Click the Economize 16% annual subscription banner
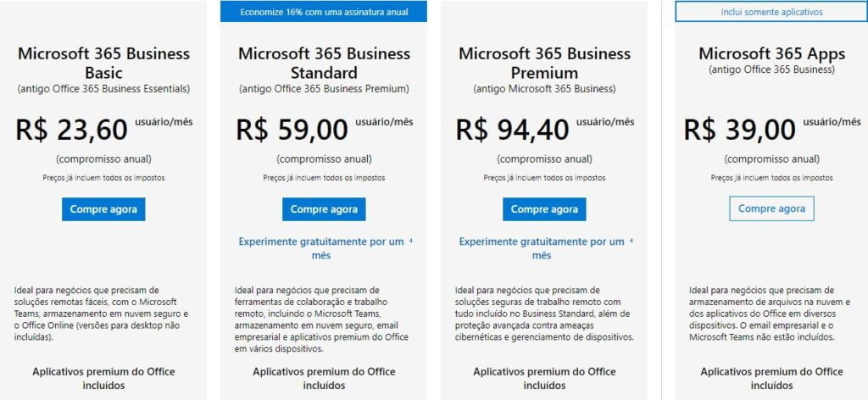The image size is (868, 400). 324,12
